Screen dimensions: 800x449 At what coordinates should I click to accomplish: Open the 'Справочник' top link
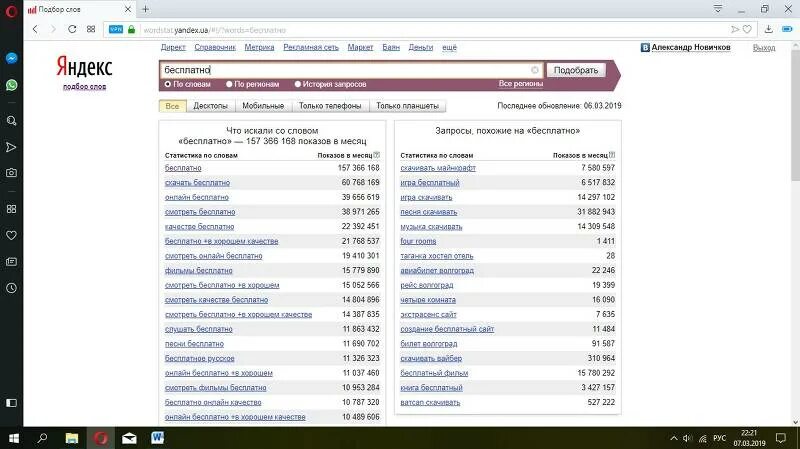click(x=215, y=47)
